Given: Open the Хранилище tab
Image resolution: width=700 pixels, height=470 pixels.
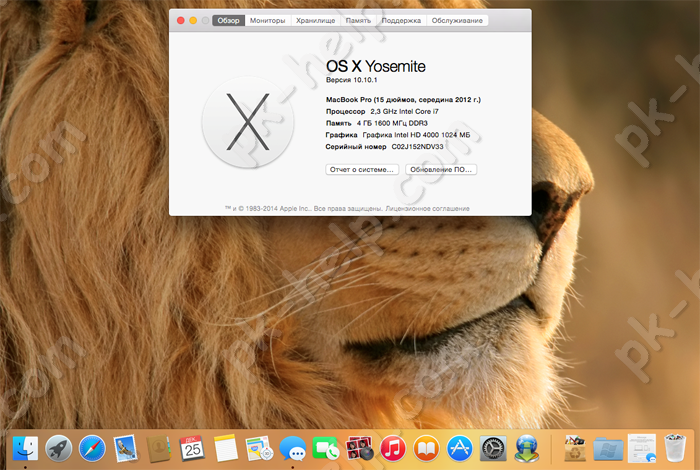Looking at the screenshot, I should click(x=316, y=21).
